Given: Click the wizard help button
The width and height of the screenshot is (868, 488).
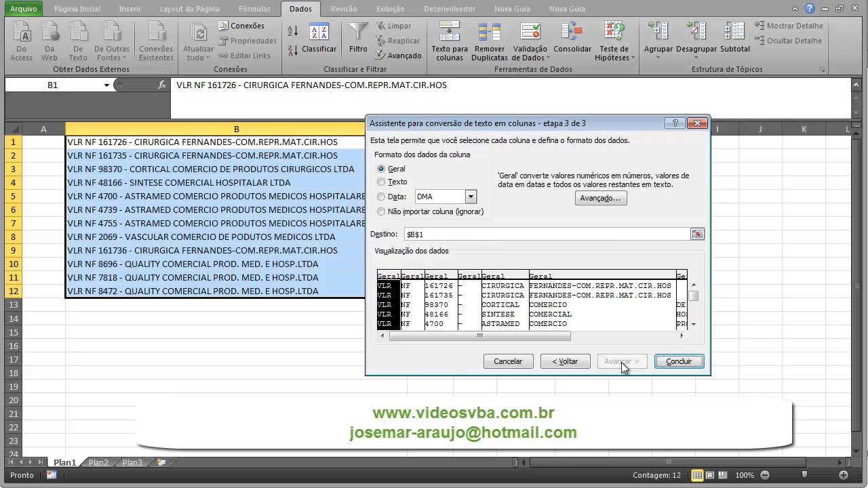Looking at the screenshot, I should tap(675, 123).
